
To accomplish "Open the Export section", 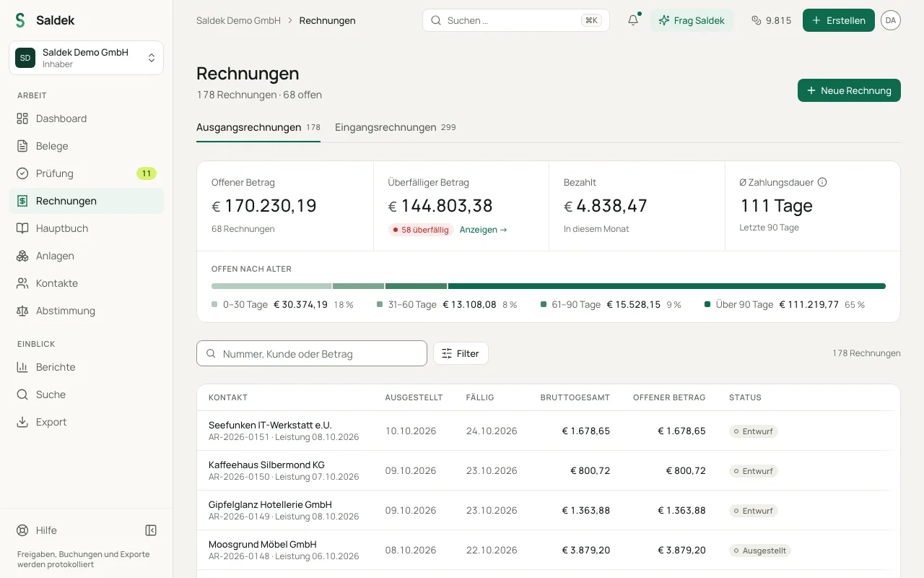I will coord(86,422).
